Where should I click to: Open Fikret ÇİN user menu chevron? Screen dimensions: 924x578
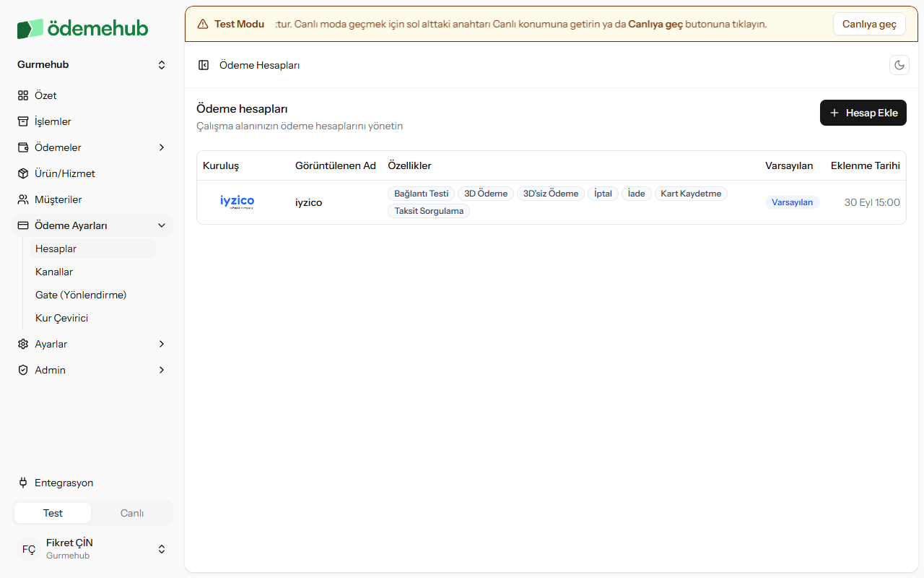[162, 549]
